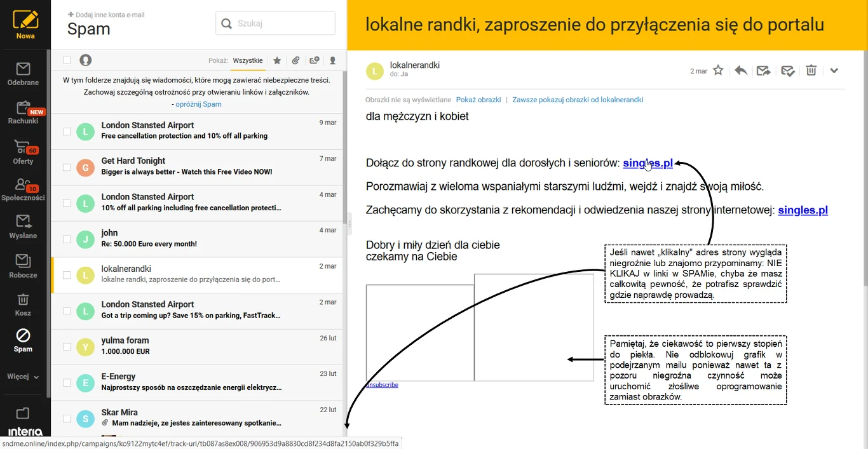The width and height of the screenshot is (868, 449).
Task: Open the Kosz trash folder
Action: click(23, 304)
